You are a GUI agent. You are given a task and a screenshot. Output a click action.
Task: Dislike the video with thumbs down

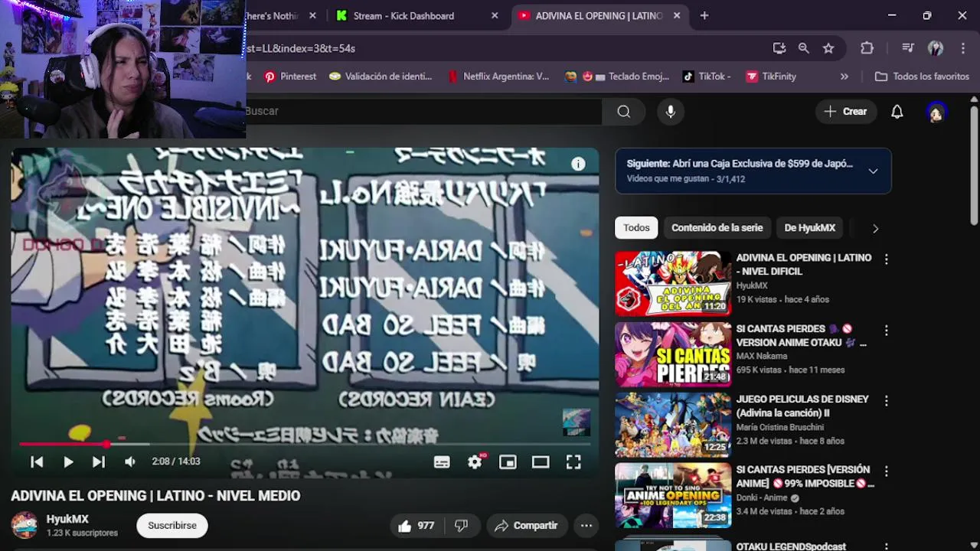click(461, 526)
